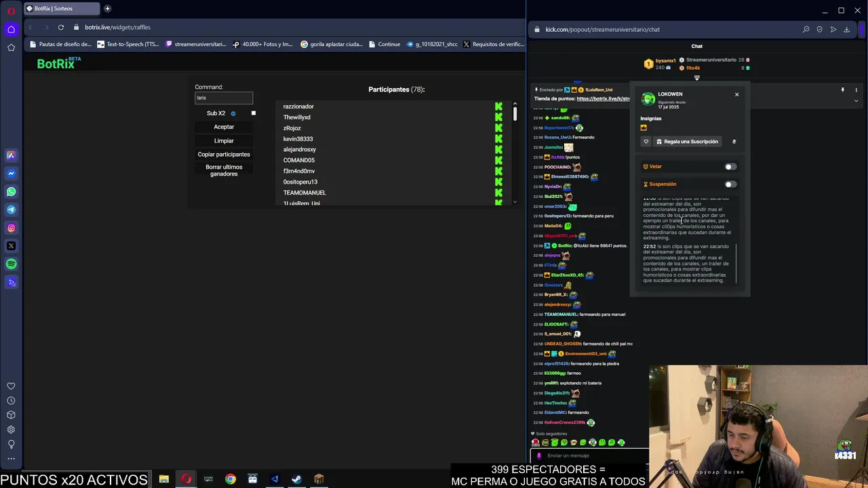
Task: Click Enviar un mensaje chat input
Action: click(x=590, y=455)
